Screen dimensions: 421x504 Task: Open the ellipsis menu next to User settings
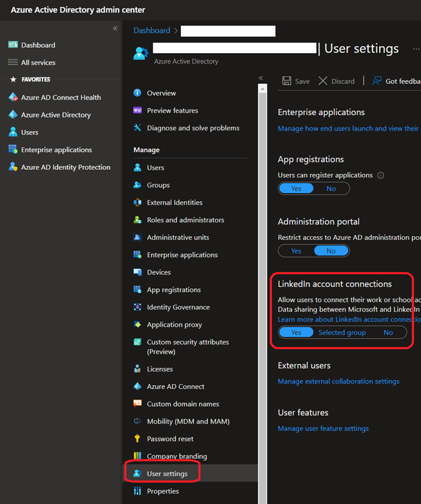coord(416,49)
